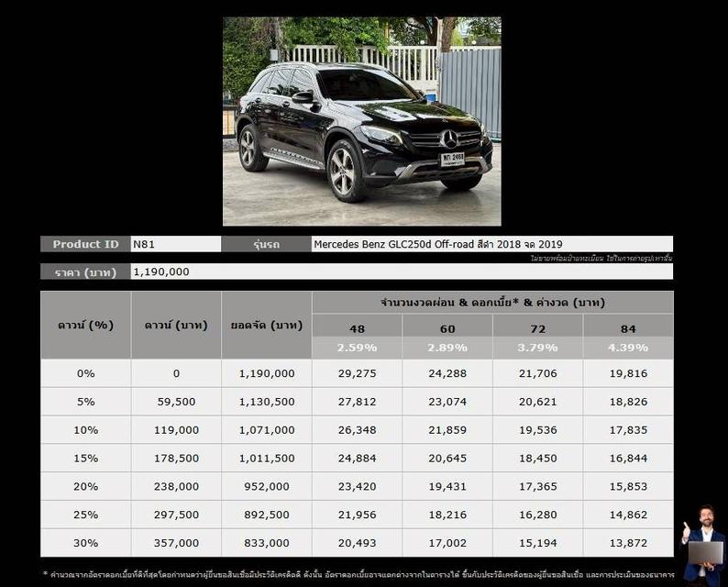The height and width of the screenshot is (587, 728).
Task: Click the interest rate footnote text at bottom
Action: click(x=358, y=575)
